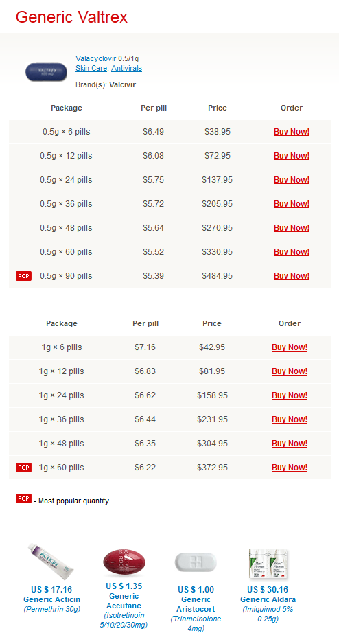Click the white Aristocort tablet image

[196, 562]
